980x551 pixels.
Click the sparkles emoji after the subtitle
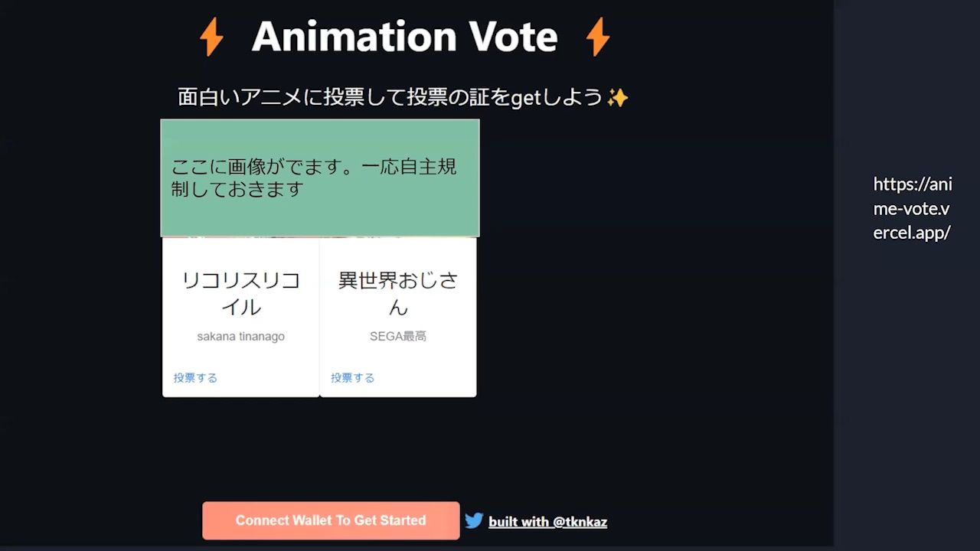617,98
